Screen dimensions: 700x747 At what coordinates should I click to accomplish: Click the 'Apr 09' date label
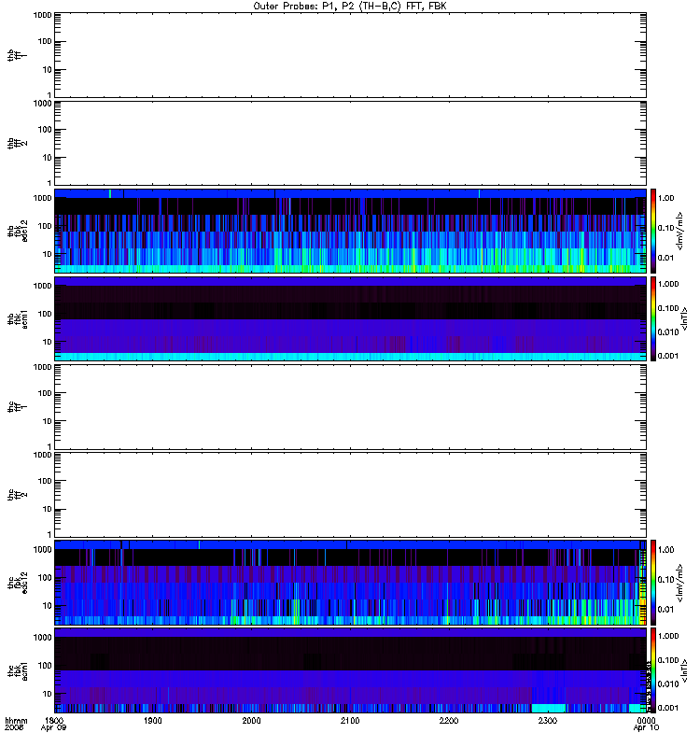(x=53, y=728)
